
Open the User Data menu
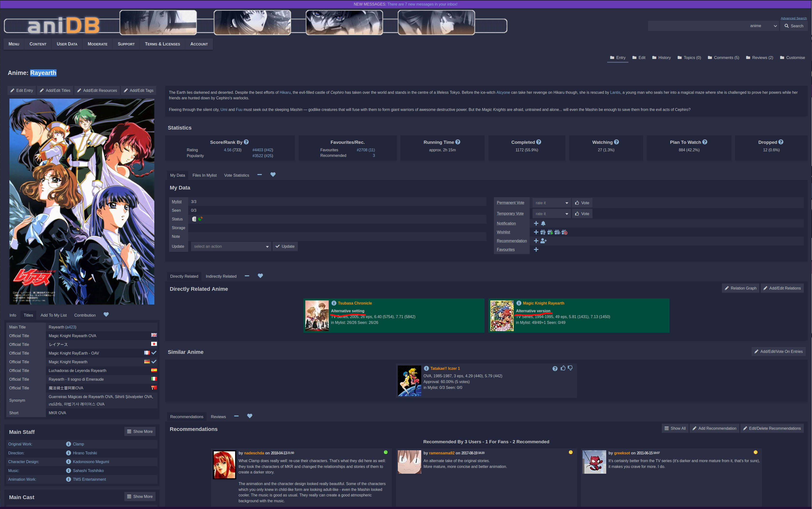[x=67, y=44]
